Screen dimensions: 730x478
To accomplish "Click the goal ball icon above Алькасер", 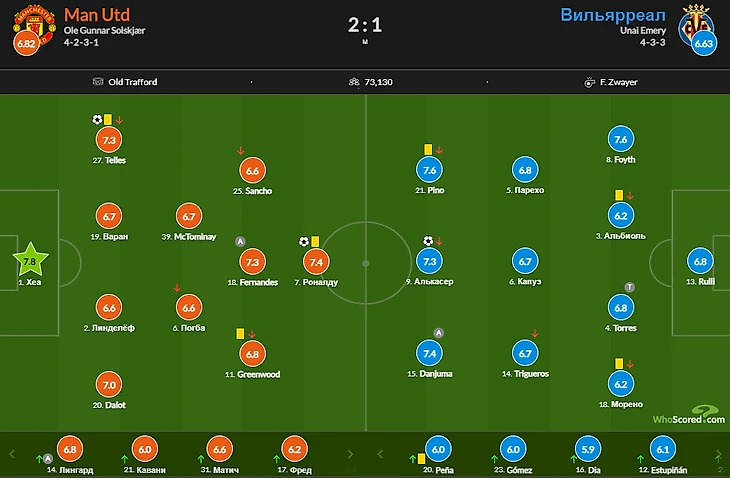I will (x=427, y=241).
